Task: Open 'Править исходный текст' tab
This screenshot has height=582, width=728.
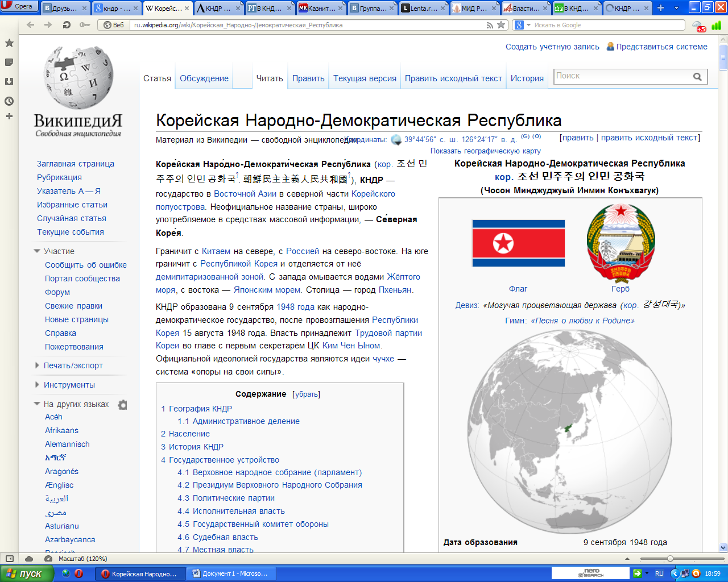Action: point(453,78)
